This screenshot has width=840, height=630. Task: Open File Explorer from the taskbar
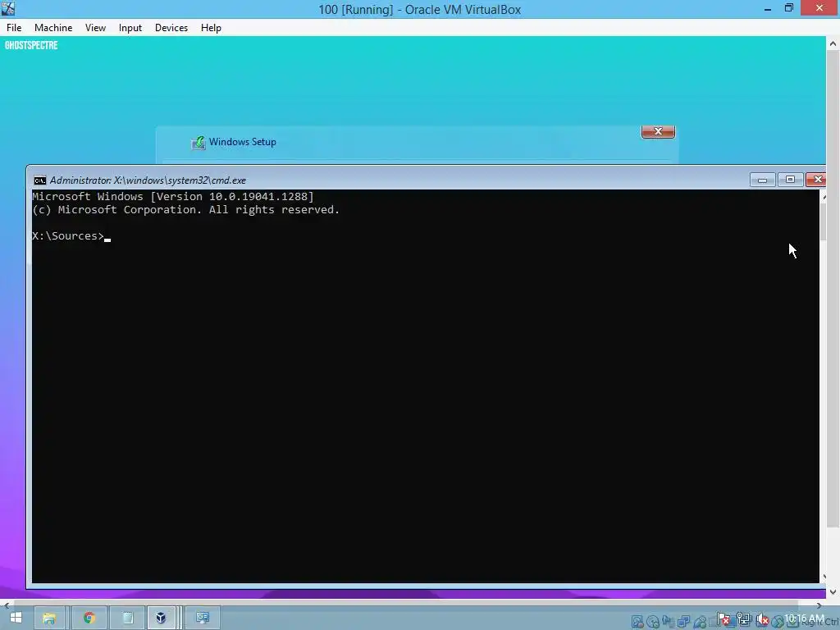pos(49,619)
